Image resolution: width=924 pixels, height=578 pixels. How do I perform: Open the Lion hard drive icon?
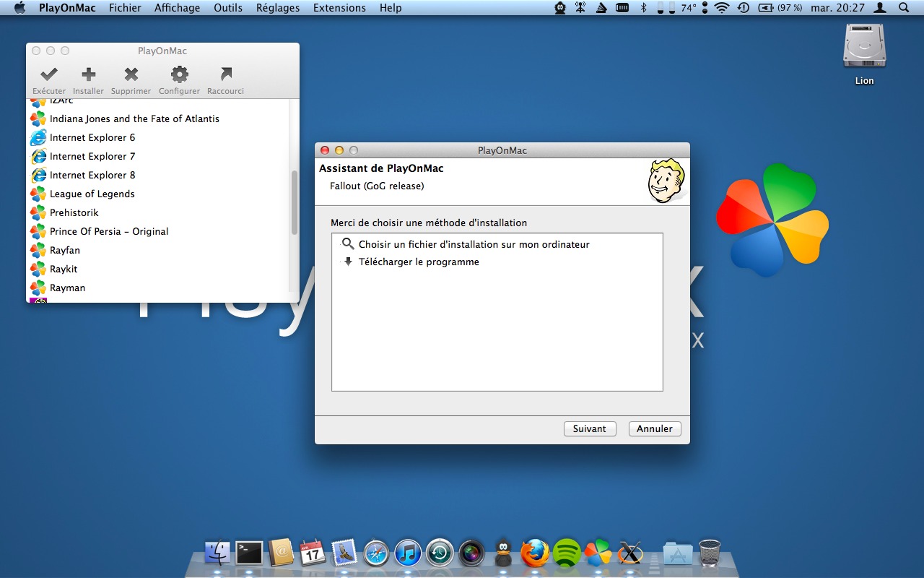click(864, 49)
